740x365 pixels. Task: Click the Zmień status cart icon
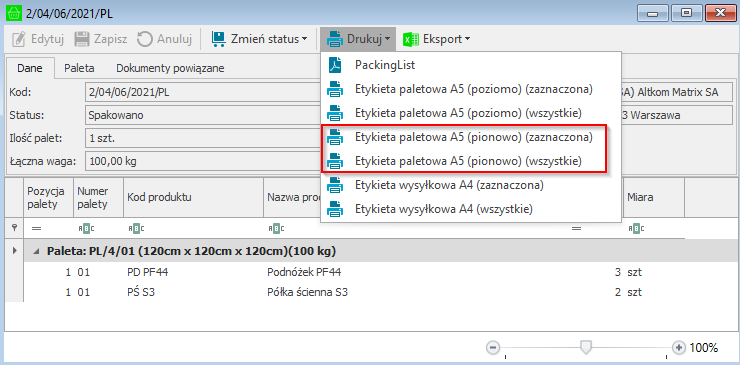click(218, 39)
